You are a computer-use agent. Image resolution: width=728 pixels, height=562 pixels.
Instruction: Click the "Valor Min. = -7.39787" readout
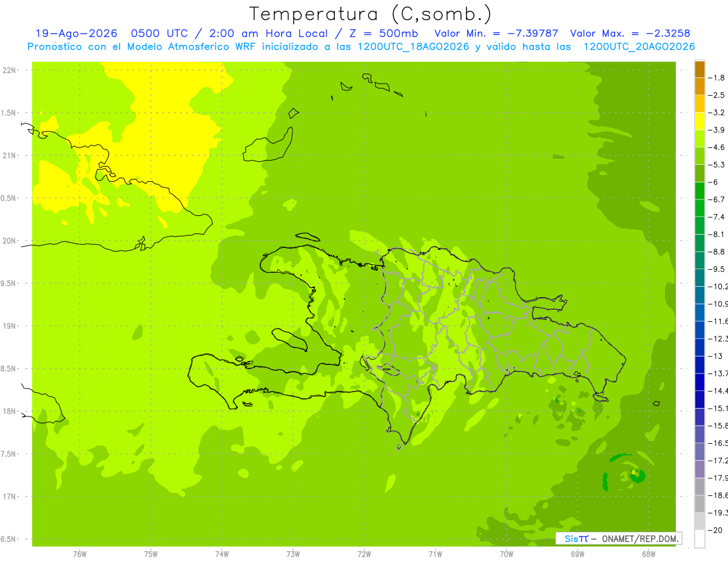497,33
